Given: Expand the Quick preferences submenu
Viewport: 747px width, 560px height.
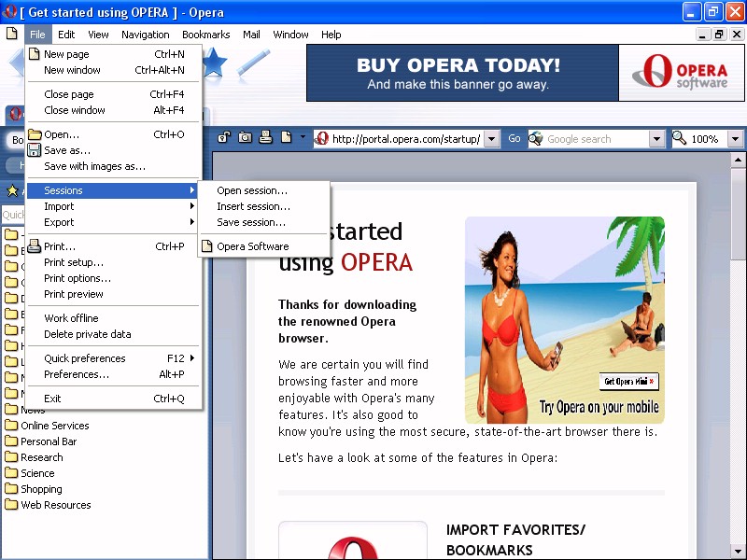Looking at the screenshot, I should (x=112, y=358).
